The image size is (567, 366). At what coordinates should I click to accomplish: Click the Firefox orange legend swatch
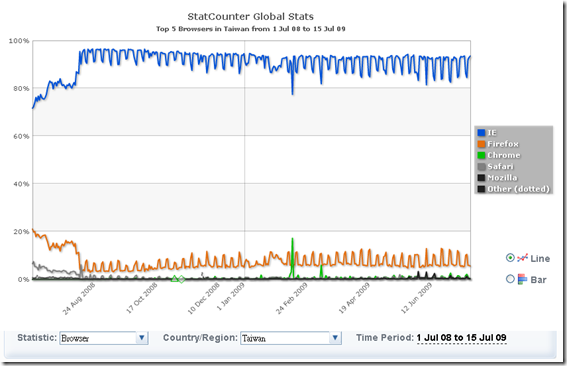pyautogui.click(x=481, y=144)
